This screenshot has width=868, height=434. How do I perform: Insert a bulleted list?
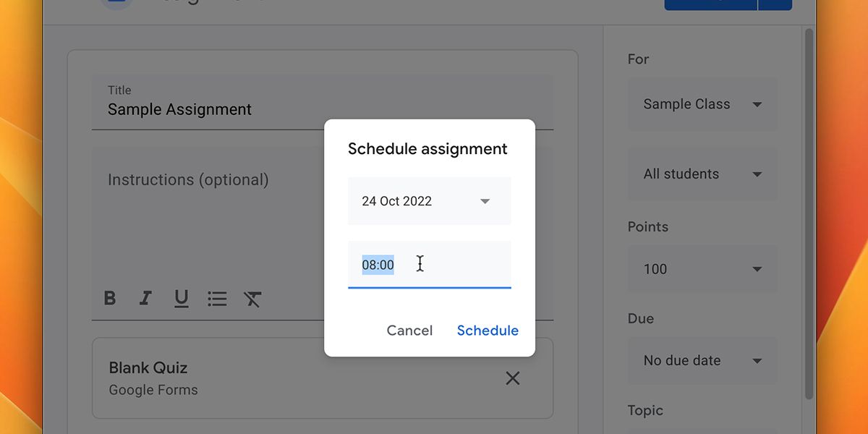pyautogui.click(x=217, y=298)
